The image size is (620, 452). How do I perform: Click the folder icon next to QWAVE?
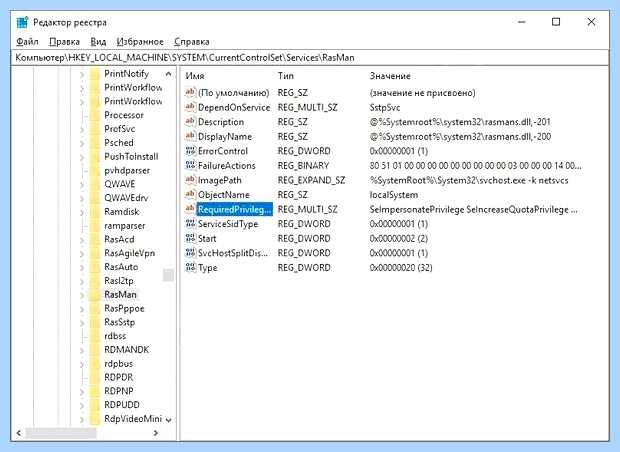pos(94,184)
